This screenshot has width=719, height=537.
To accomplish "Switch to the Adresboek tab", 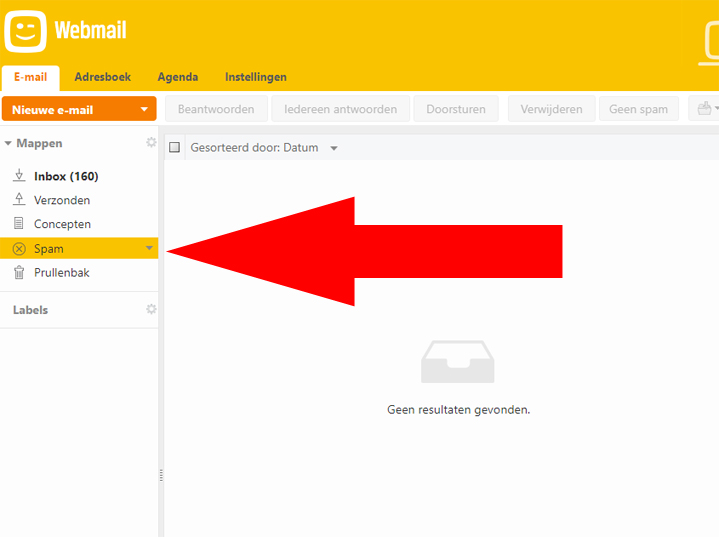I will (103, 77).
